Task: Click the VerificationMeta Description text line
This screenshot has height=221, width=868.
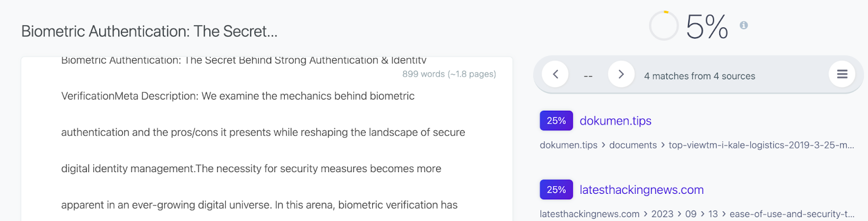Action: (238, 96)
